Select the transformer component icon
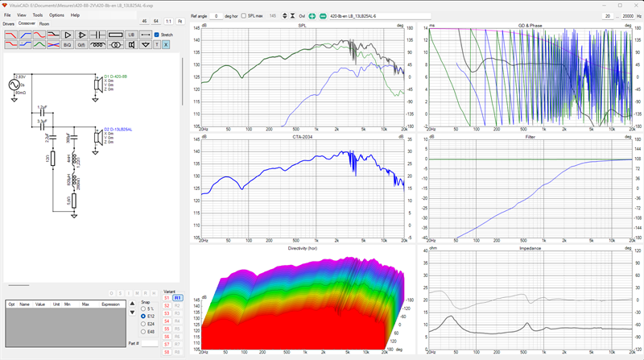Screen dimensions: 644x360 tap(115, 45)
